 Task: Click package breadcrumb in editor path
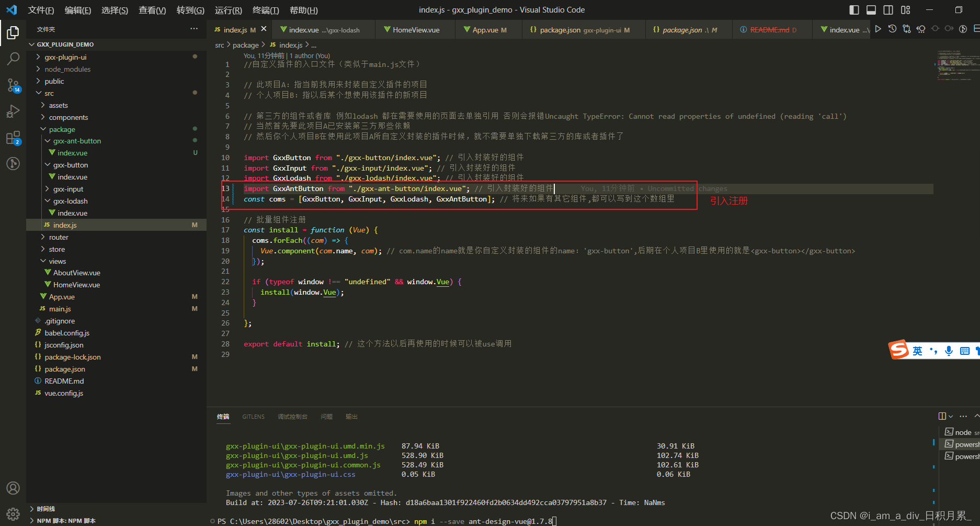(x=245, y=45)
